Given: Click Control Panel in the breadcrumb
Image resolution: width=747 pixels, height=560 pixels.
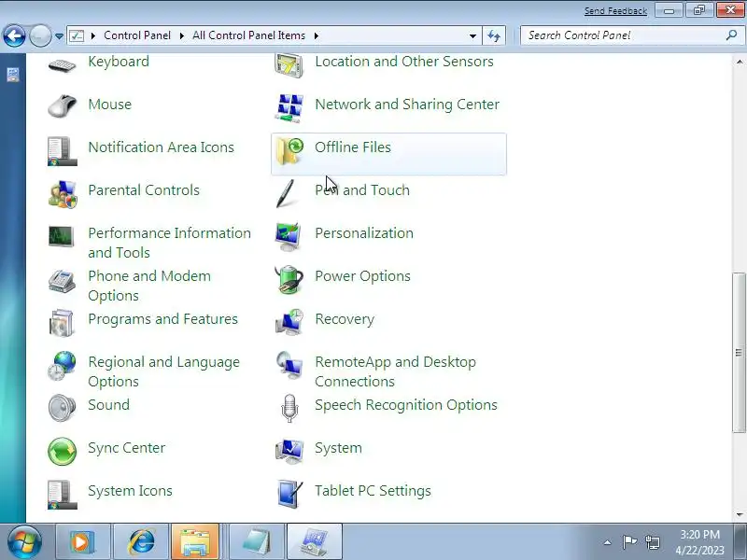Looking at the screenshot, I should pos(137,35).
